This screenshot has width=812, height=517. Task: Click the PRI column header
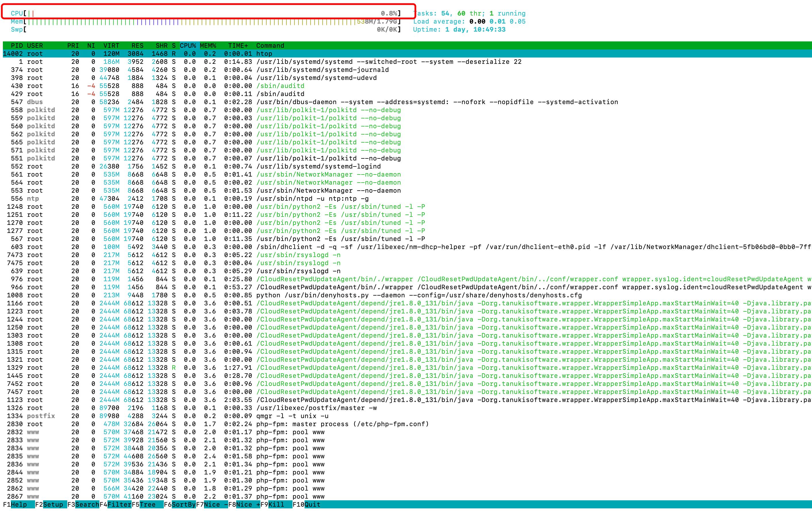pyautogui.click(x=73, y=45)
